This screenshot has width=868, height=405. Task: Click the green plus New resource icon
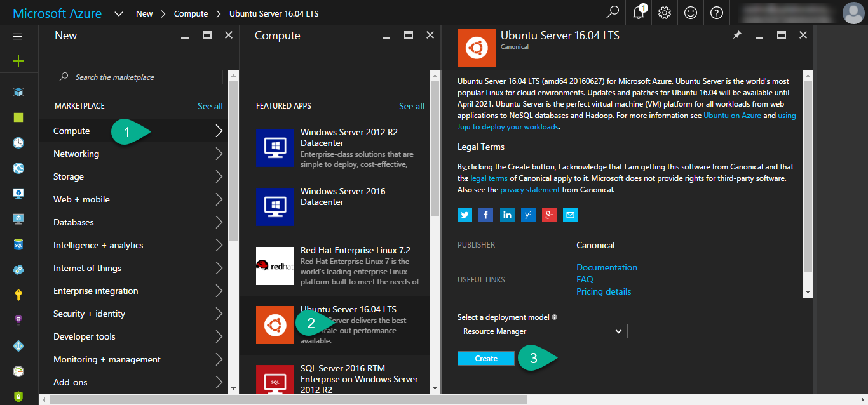click(18, 61)
